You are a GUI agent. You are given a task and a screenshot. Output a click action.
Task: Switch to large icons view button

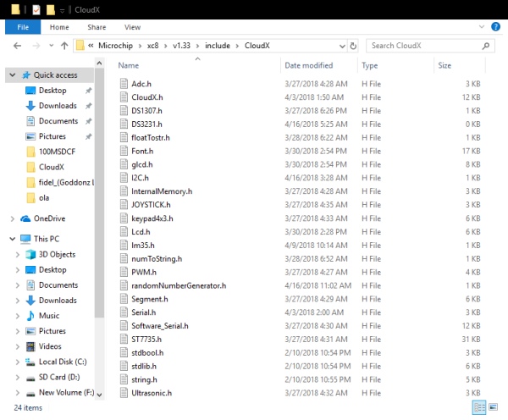pyautogui.click(x=493, y=406)
